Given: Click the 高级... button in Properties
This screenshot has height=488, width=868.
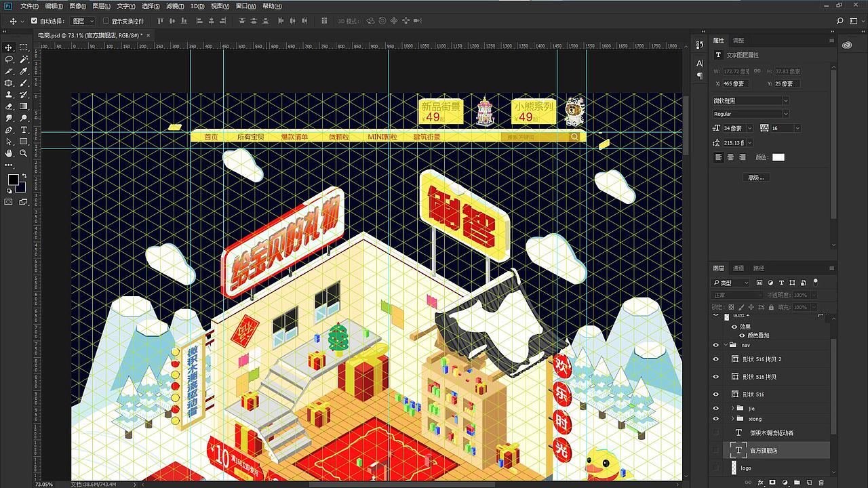Looking at the screenshot, I should tap(755, 178).
